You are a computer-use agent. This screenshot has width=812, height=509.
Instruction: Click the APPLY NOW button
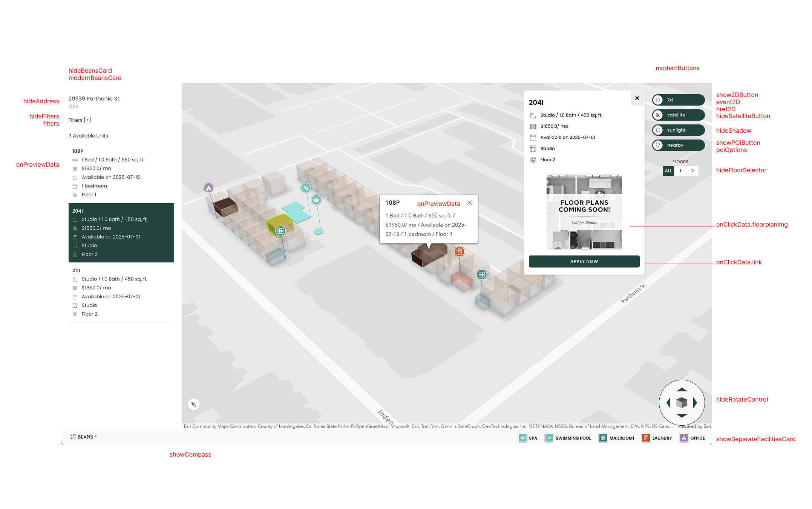pyautogui.click(x=584, y=261)
